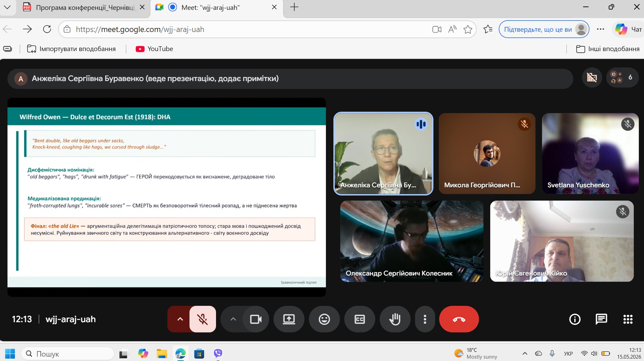The height and width of the screenshot is (361, 644).
Task: Expand audio settings chevron beside microphone
Action: pyautogui.click(x=180, y=319)
